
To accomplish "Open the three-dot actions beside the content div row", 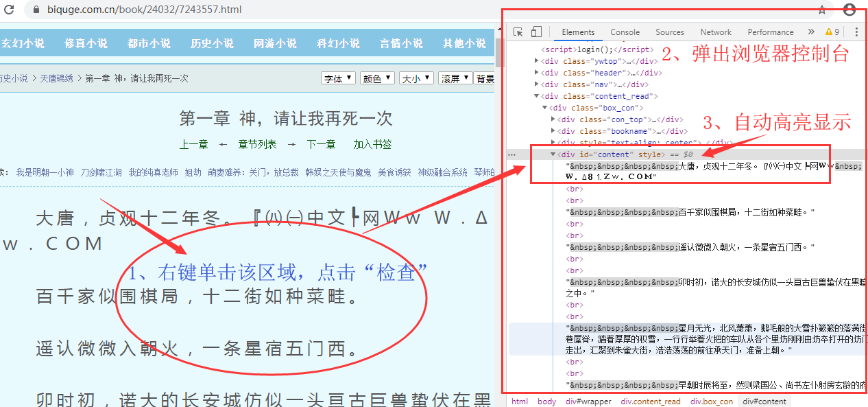I will coord(511,154).
